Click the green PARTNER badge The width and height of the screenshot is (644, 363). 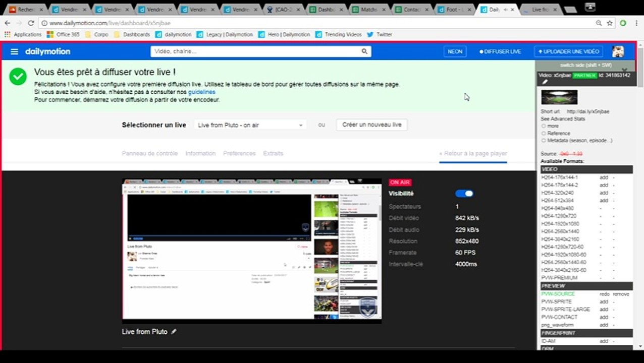584,75
